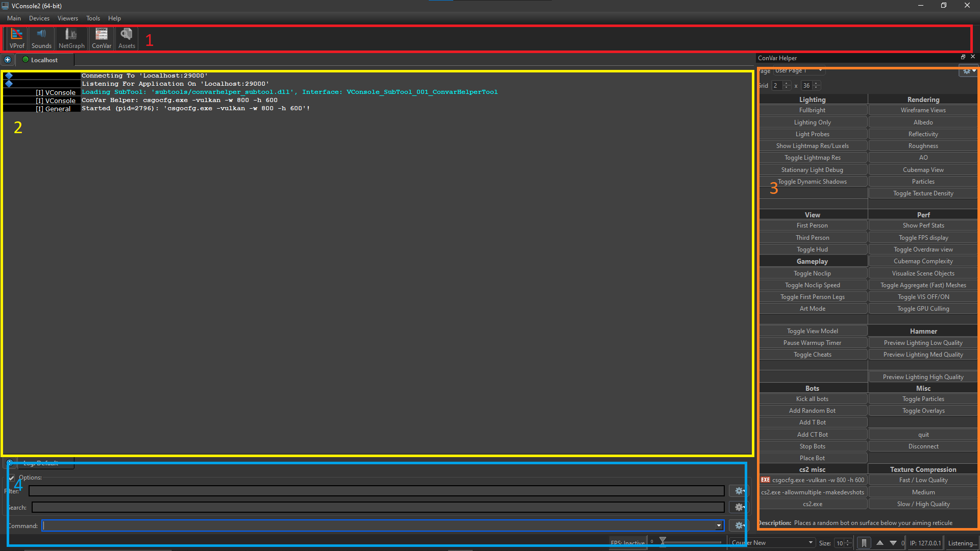The image size is (980, 551).
Task: Open the User Page dropdown
Action: [x=799, y=71]
